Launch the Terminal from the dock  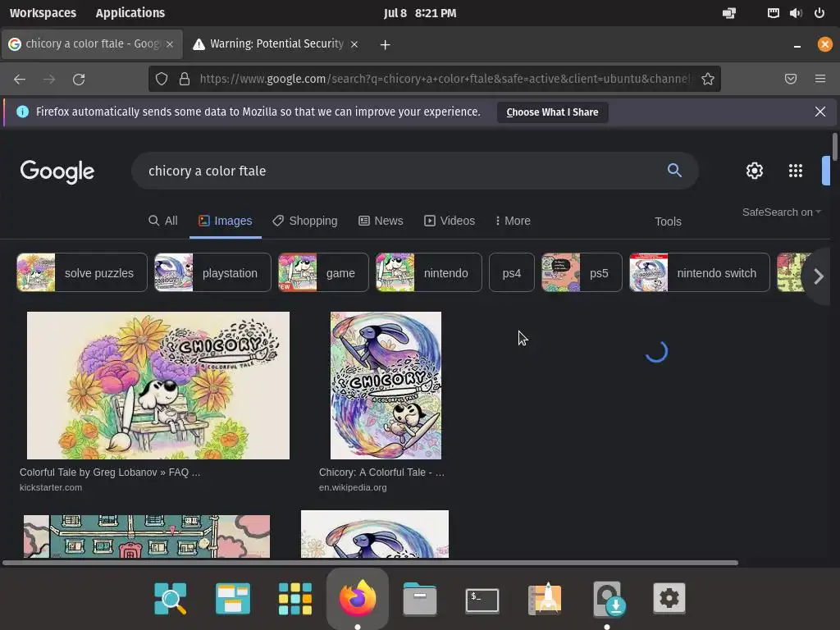[482, 600]
